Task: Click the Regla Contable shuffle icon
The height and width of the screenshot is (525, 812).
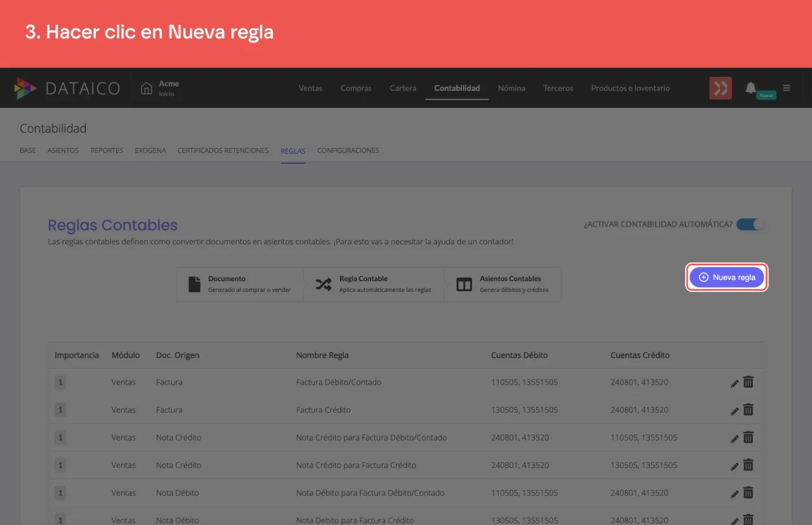Action: 324,284
